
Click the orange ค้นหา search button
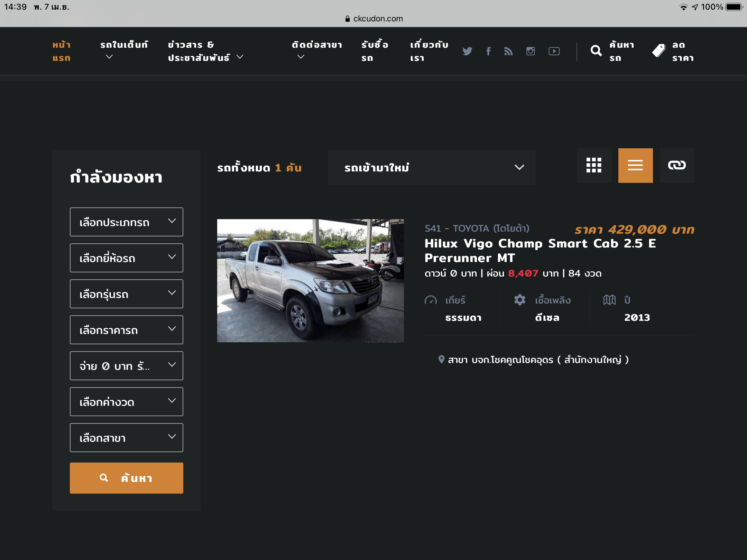tap(127, 478)
